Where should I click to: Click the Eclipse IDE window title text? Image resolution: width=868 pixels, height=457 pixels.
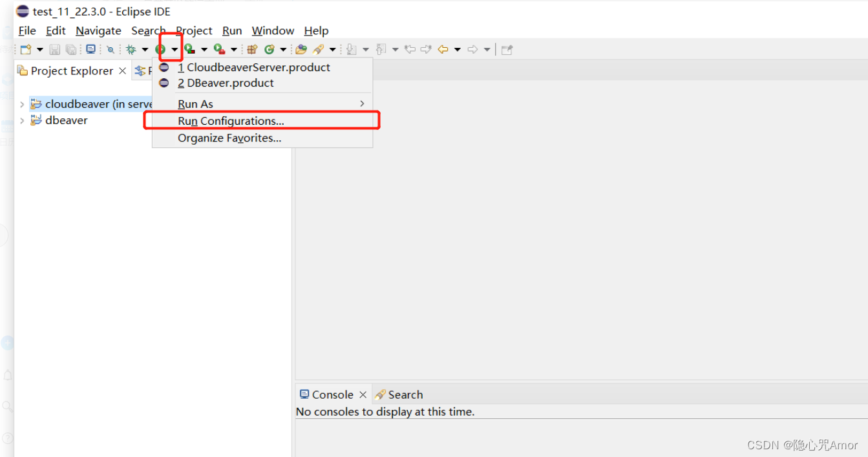(x=101, y=12)
